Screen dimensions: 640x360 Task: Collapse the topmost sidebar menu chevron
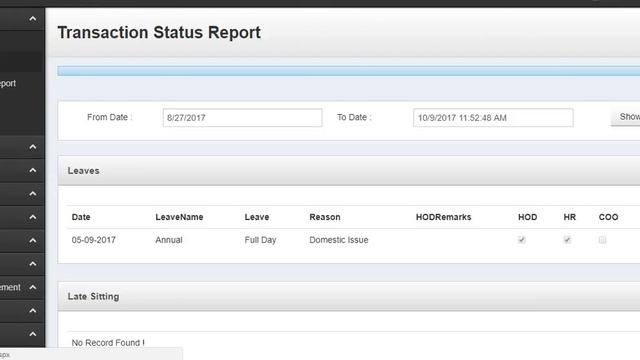pos(33,19)
